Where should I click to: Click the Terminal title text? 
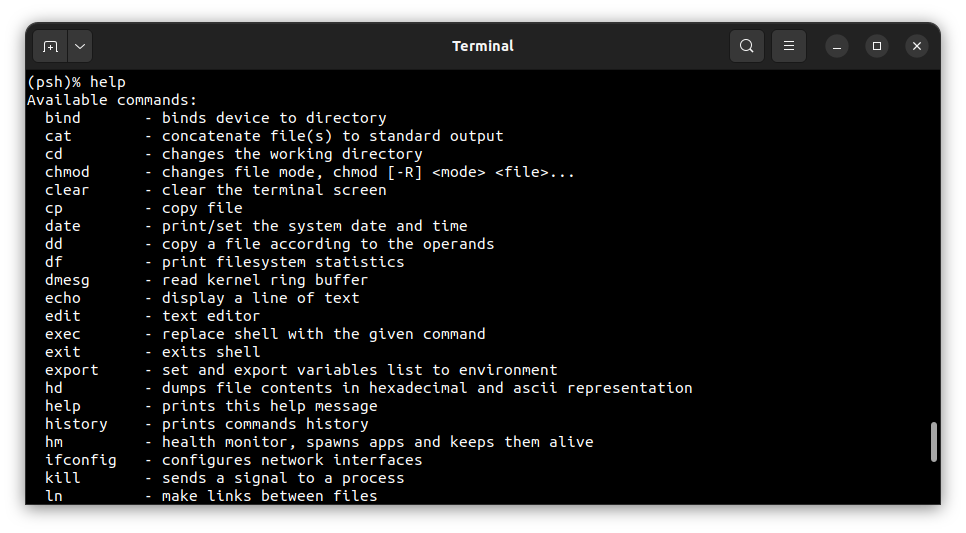(x=482, y=46)
